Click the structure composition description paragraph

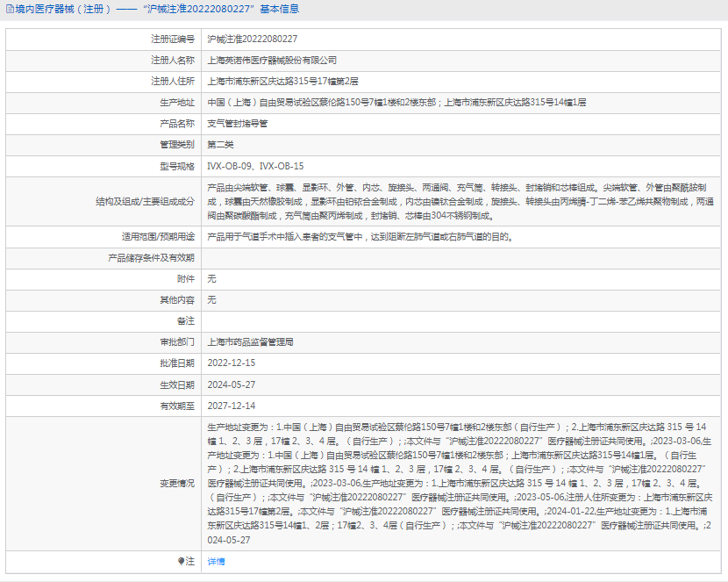(x=460, y=202)
